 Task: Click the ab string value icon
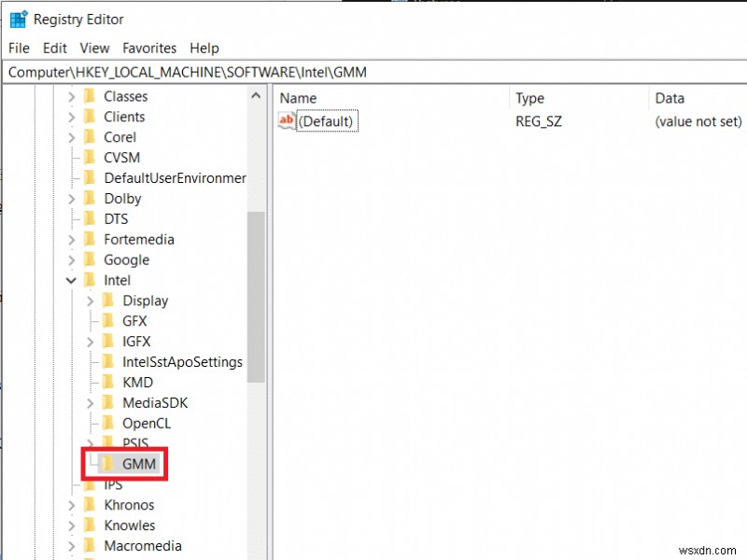[x=287, y=120]
